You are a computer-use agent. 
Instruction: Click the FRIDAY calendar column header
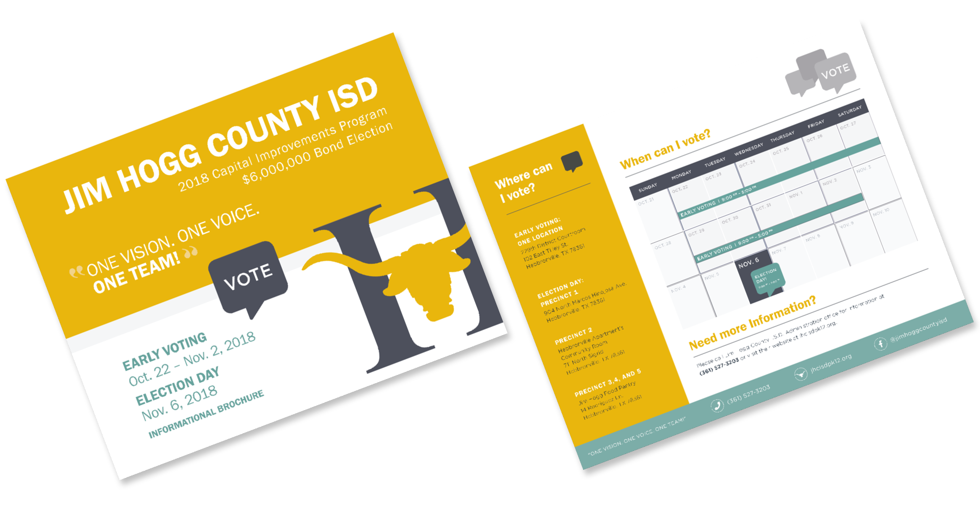816,123
